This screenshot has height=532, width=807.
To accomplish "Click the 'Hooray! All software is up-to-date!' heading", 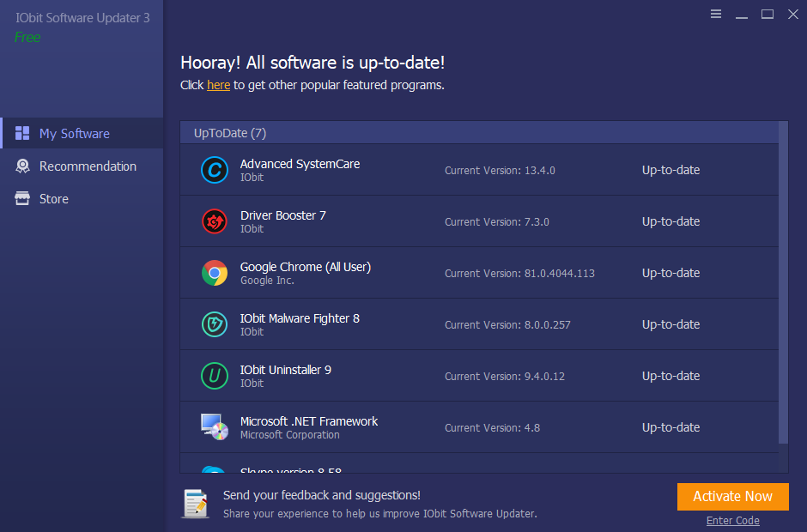I will (312, 63).
